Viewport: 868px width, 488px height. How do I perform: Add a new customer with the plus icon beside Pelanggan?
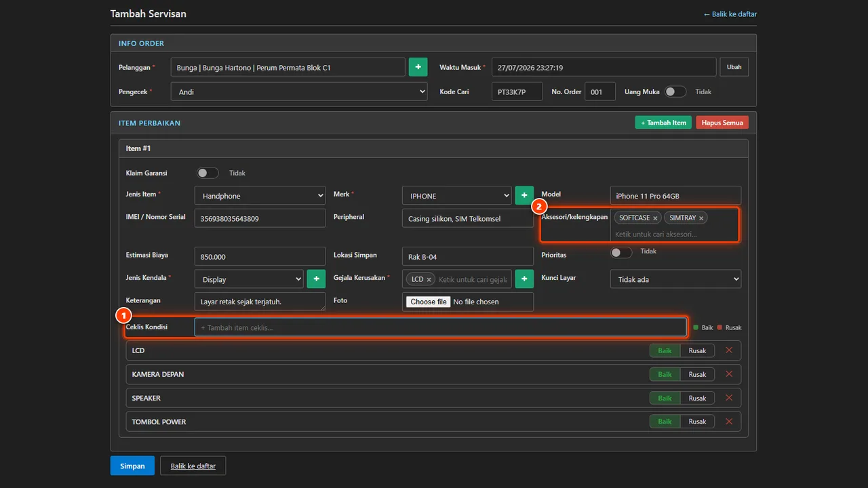[418, 67]
